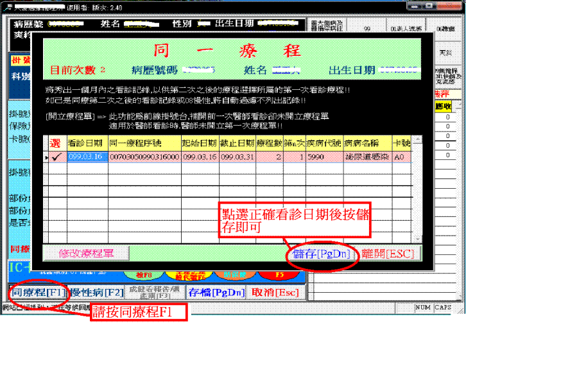Click the treatment serial number 00703050990316000
The width and height of the screenshot is (588, 382).
point(144,156)
